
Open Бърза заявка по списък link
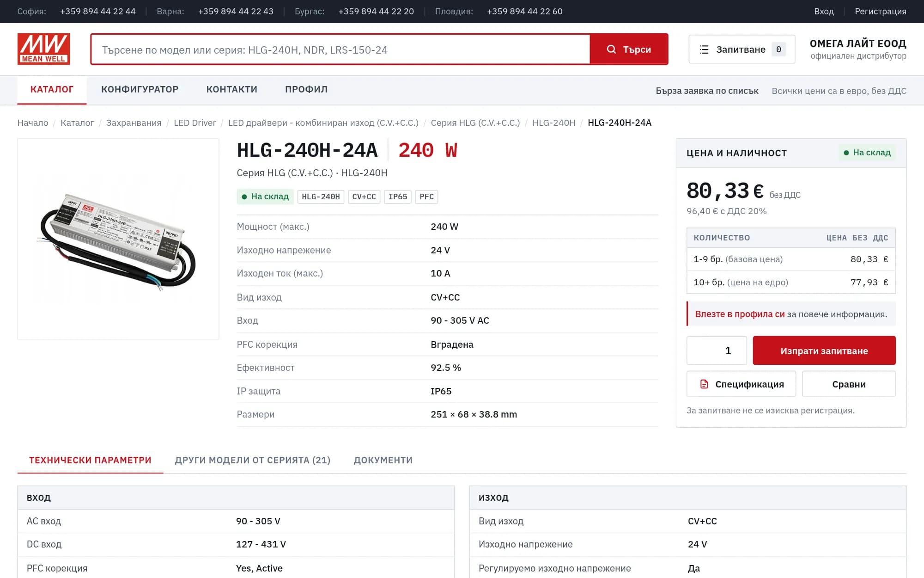[707, 91]
